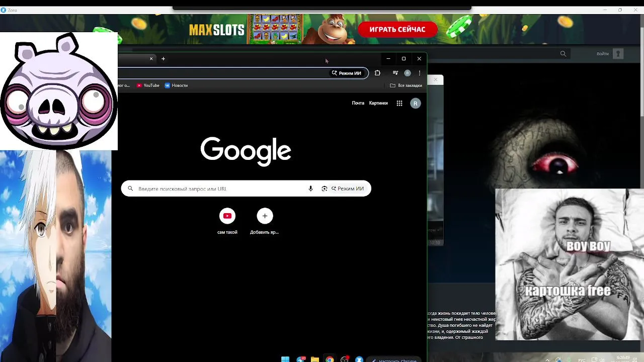
Task: Open the сам такой YouTube shortcut
Action: (227, 221)
